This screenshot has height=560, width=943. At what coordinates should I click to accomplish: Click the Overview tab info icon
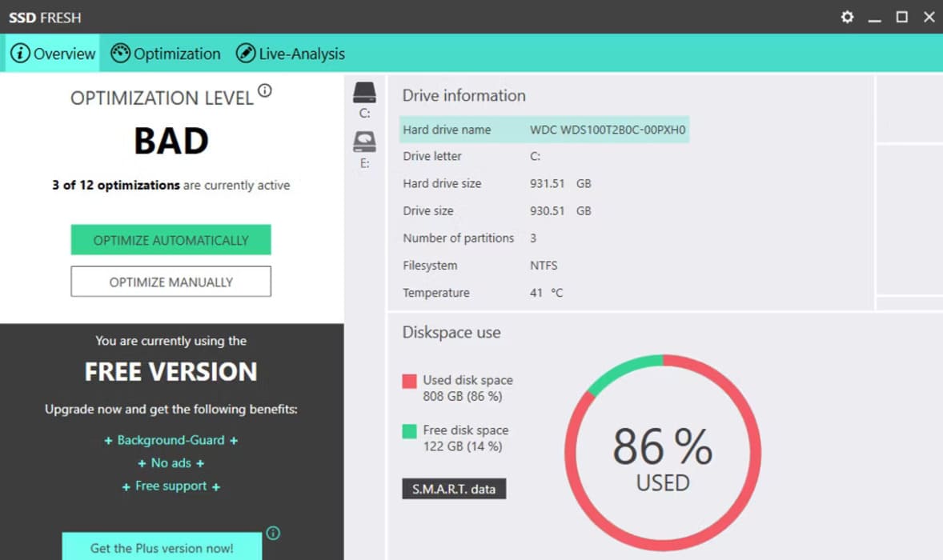coord(20,54)
